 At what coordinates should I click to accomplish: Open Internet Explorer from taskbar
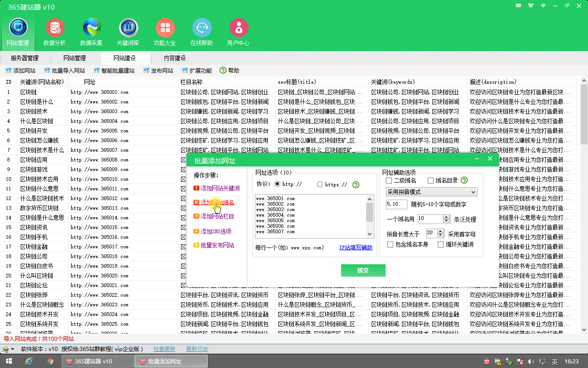click(x=29, y=361)
